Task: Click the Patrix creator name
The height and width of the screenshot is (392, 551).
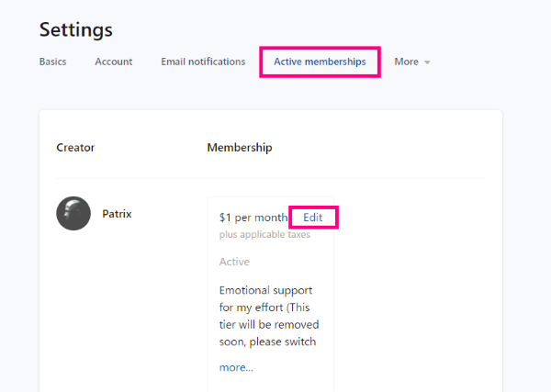Action: 117,214
